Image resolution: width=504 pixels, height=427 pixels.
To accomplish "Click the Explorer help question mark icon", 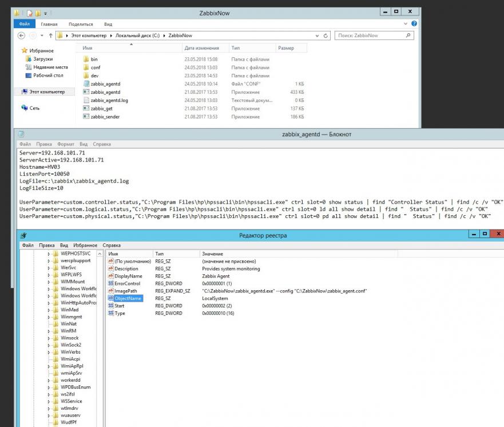I will [x=414, y=24].
